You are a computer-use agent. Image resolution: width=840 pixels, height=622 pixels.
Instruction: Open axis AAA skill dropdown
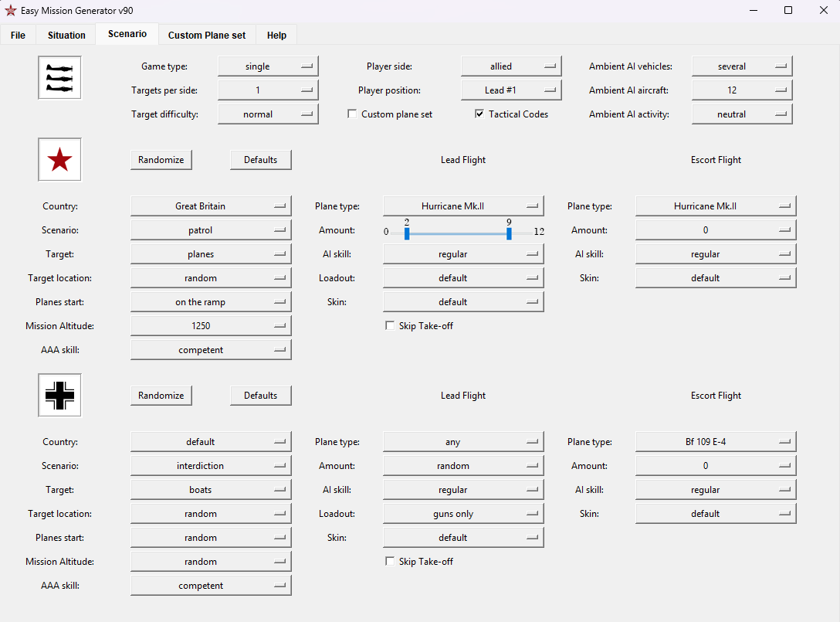(x=211, y=586)
